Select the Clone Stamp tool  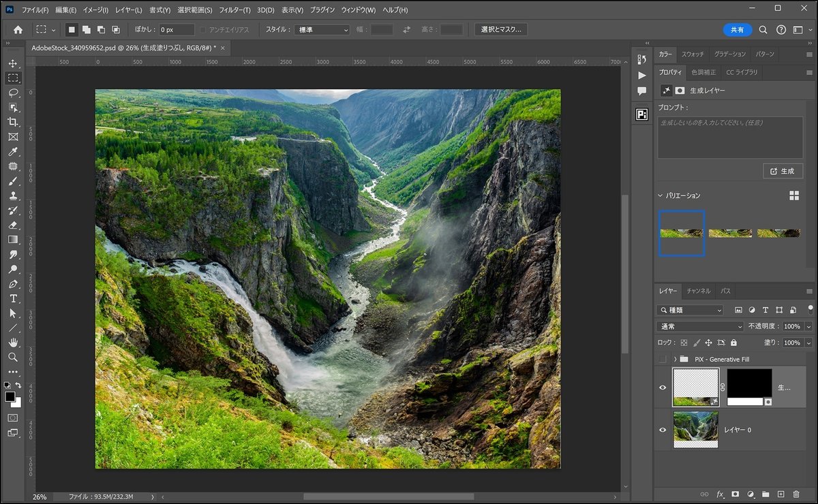tap(13, 195)
